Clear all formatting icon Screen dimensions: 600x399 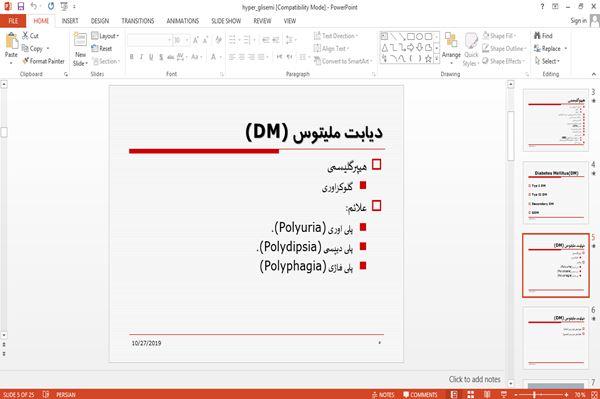(218, 40)
